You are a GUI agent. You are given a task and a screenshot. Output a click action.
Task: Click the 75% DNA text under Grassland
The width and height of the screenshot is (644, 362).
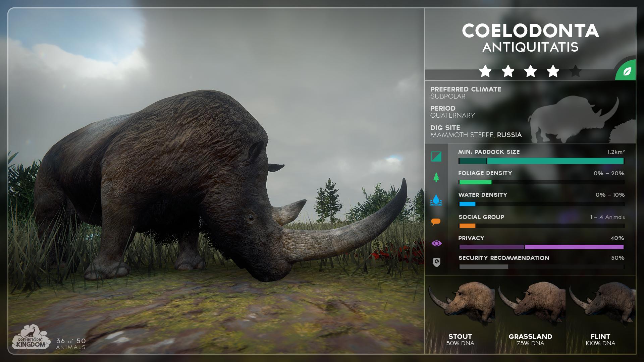(x=530, y=344)
